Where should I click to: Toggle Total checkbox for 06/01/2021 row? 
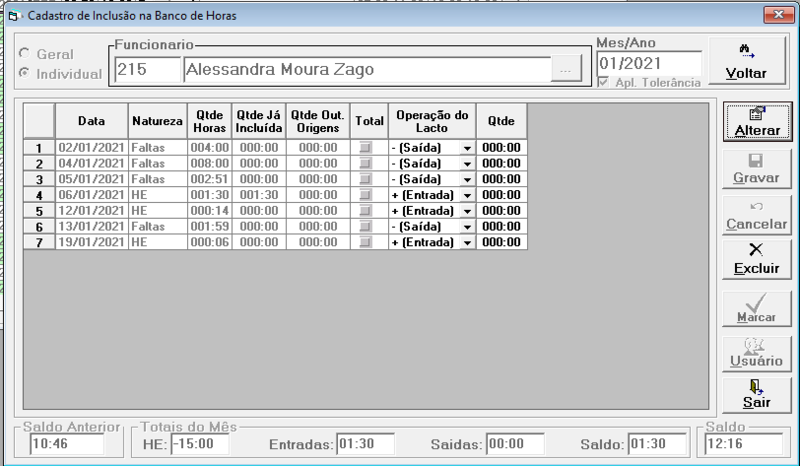pyautogui.click(x=365, y=195)
